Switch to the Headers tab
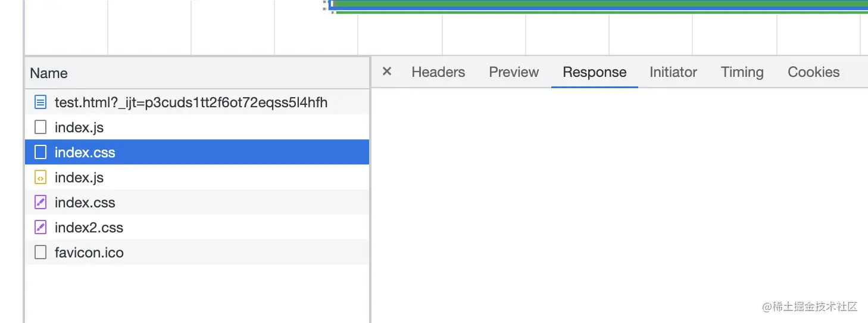Viewport: 868px width, 323px height. coord(438,72)
